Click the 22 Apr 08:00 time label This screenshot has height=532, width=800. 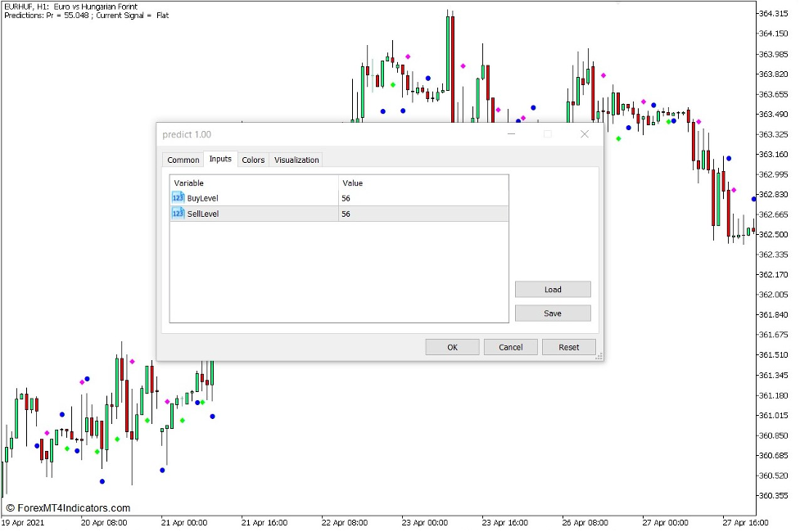[345, 522]
